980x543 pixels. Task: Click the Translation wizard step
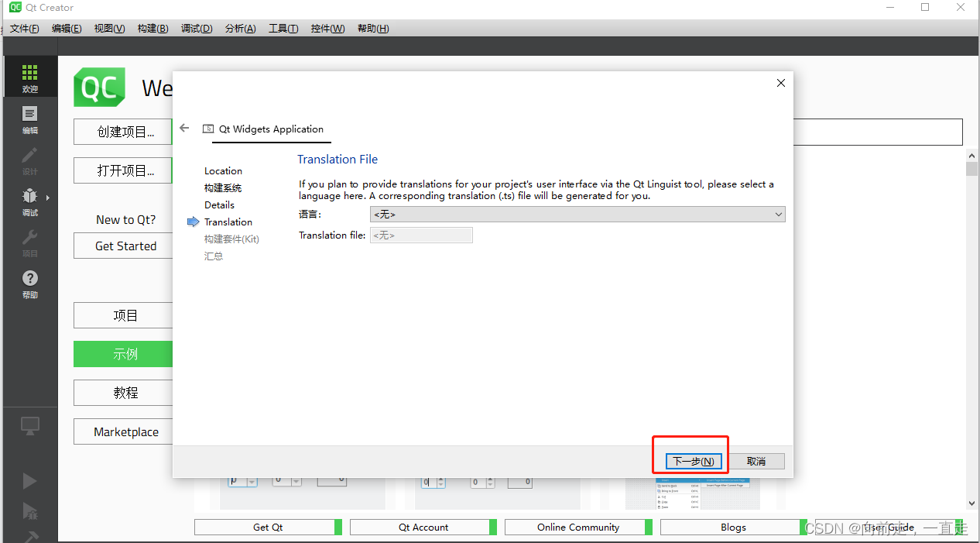click(228, 222)
